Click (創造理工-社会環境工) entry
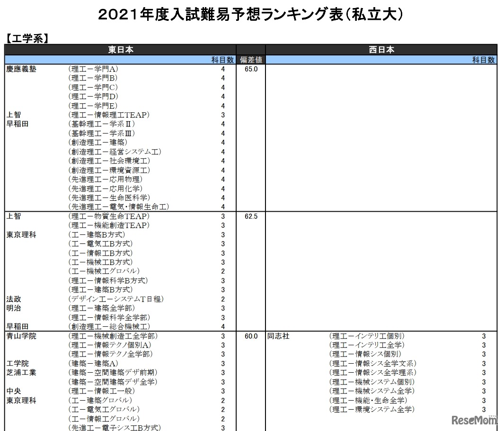The image size is (504, 431). pyautogui.click(x=109, y=161)
